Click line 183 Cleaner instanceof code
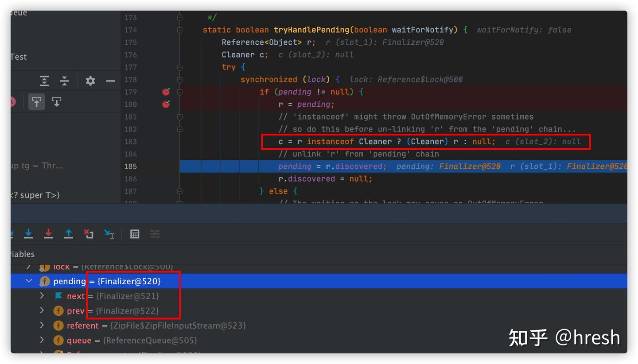The width and height of the screenshot is (638, 364). (387, 142)
